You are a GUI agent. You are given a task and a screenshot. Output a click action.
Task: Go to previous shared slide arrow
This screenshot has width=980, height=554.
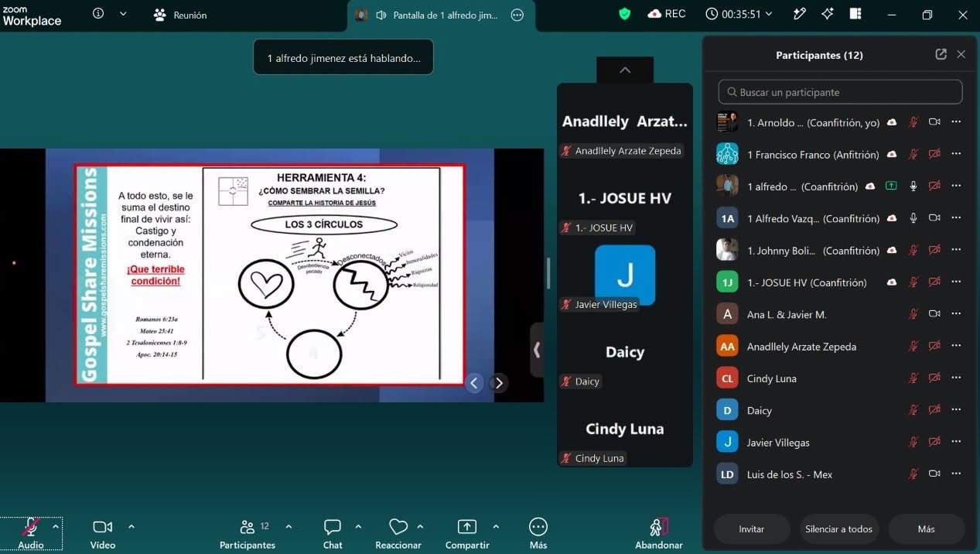(475, 382)
